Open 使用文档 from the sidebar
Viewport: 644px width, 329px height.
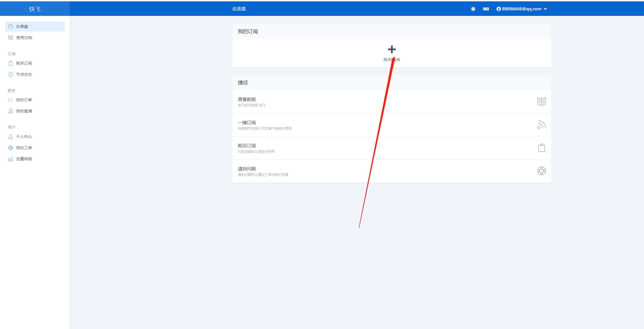[24, 38]
